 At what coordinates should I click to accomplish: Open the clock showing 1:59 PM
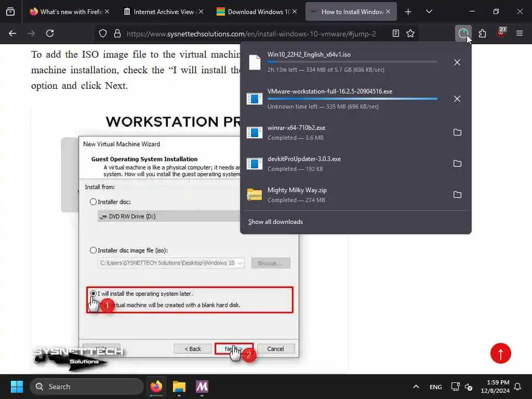click(x=495, y=387)
